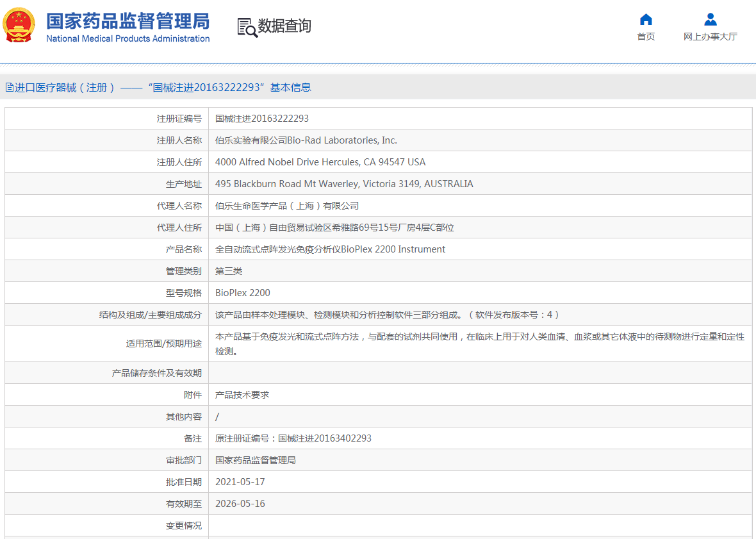Click the 变更情况 row label

point(184,526)
